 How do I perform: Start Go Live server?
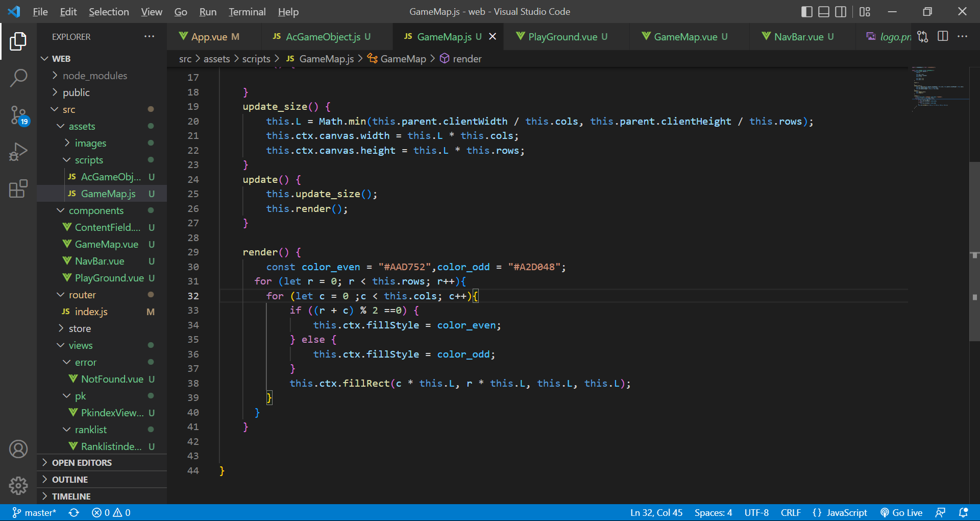(901, 512)
